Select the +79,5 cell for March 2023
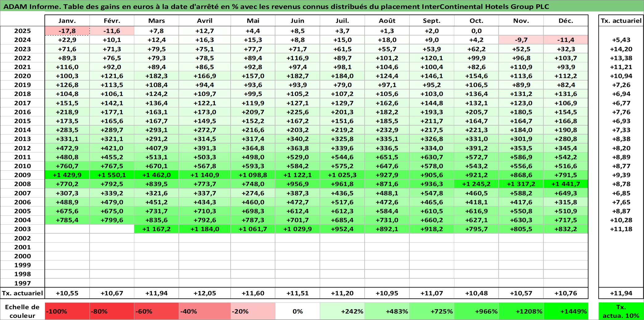The height and width of the screenshot is (320, 644). click(157, 49)
